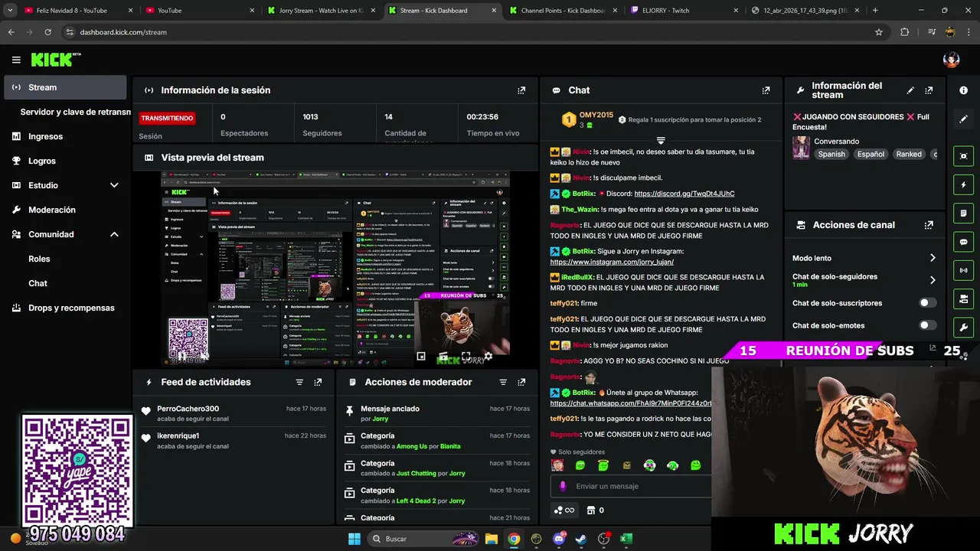Expand the Estudio sidebar section

(114, 185)
